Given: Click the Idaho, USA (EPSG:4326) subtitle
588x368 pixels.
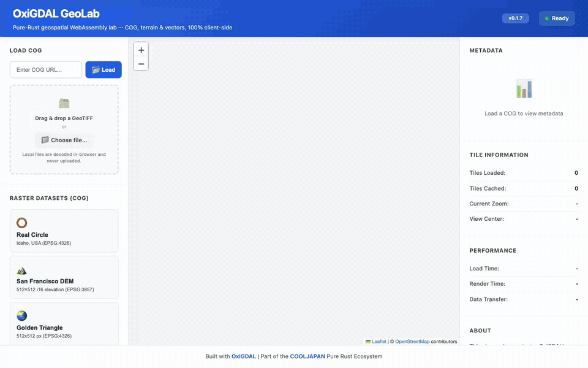Looking at the screenshot, I should [43, 243].
